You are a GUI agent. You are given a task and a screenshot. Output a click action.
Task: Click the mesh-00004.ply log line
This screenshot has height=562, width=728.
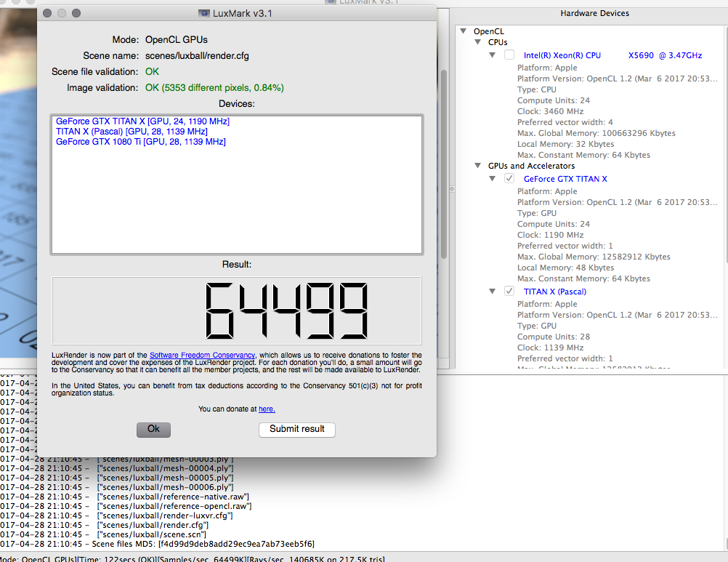pos(117,469)
